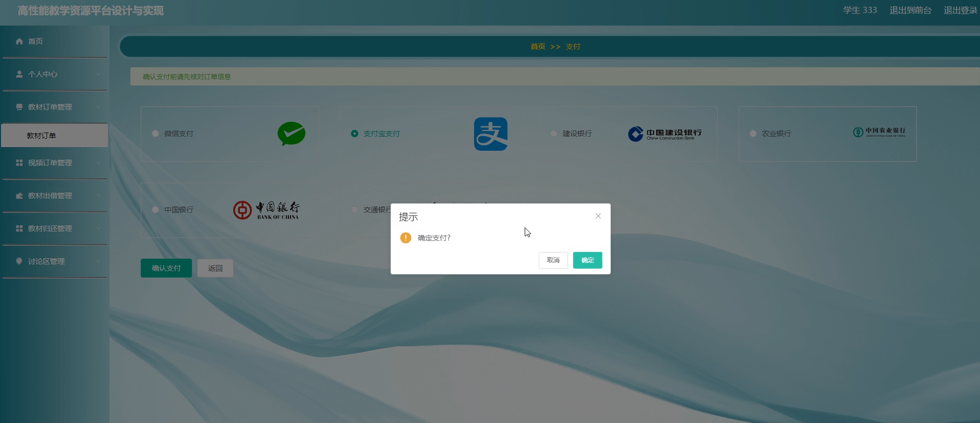Click 学生 333 user label
Image resolution: width=980 pixels, height=423 pixels.
(860, 10)
